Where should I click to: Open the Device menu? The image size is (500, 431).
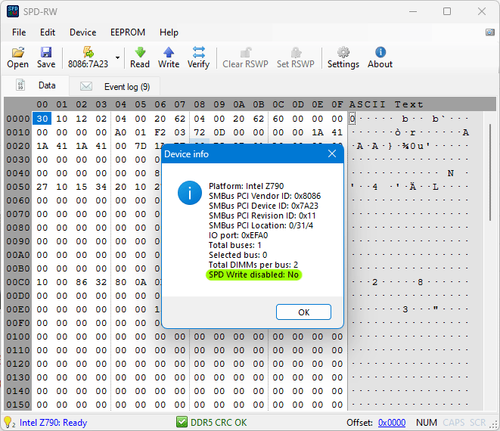pos(83,32)
